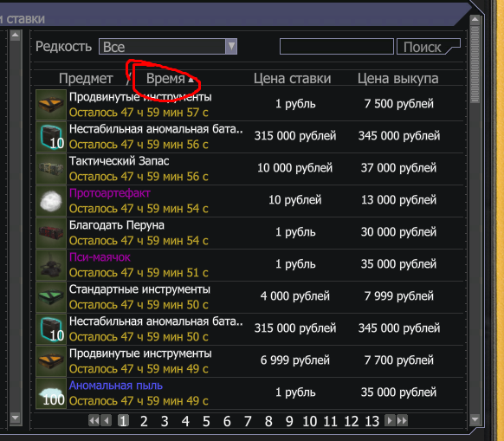Focus the search text input field

(337, 47)
